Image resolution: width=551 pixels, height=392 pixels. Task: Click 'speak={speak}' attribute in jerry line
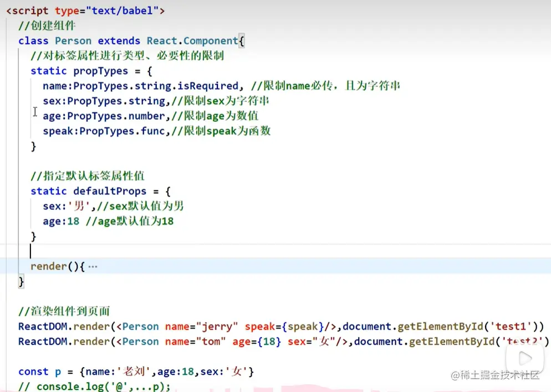pyautogui.click(x=284, y=327)
